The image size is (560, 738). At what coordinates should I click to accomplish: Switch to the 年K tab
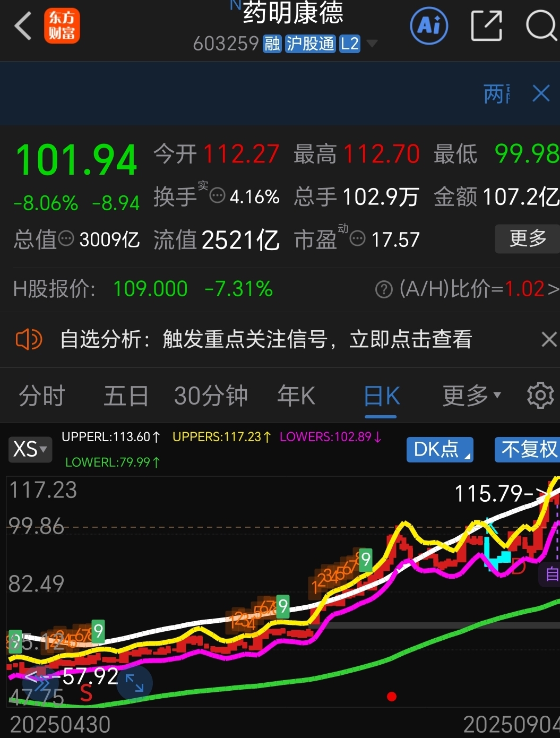pyautogui.click(x=296, y=396)
